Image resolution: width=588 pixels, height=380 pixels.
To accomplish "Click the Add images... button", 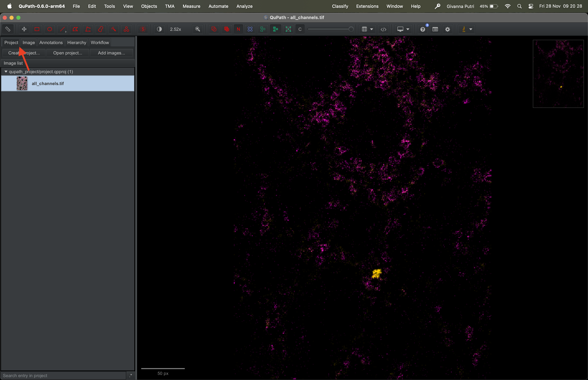I will pos(111,53).
